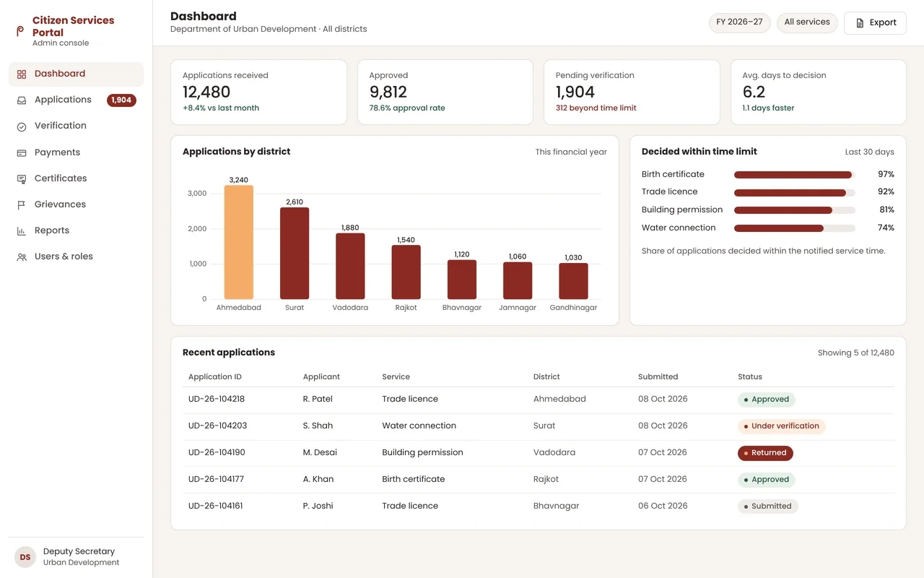Click the Users & roles people icon
This screenshot has width=924, height=578.
[22, 257]
